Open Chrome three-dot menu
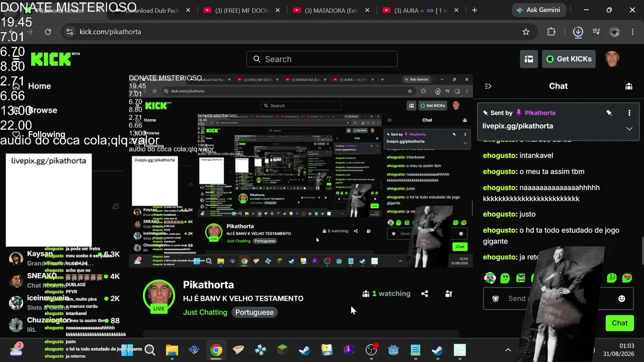644x362 pixels. (x=632, y=32)
